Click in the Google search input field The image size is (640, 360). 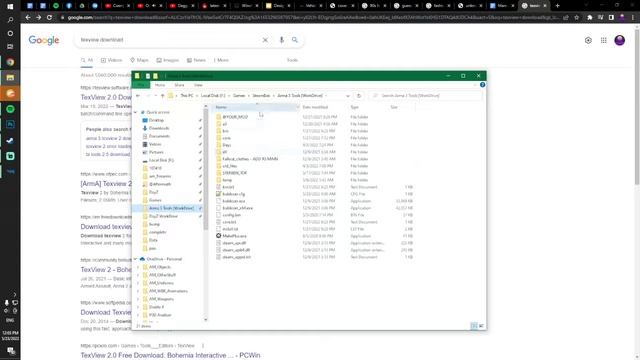[x=167, y=40]
